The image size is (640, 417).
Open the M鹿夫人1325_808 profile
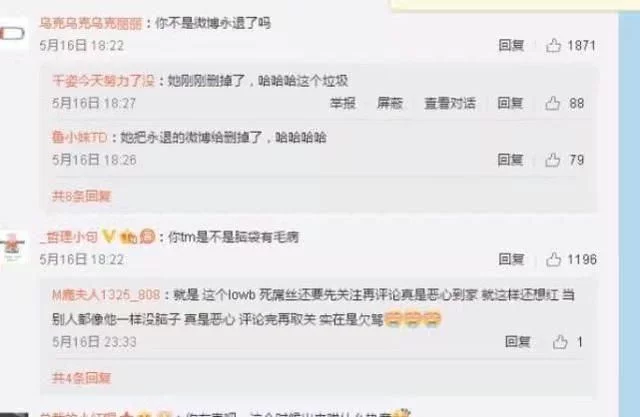106,294
